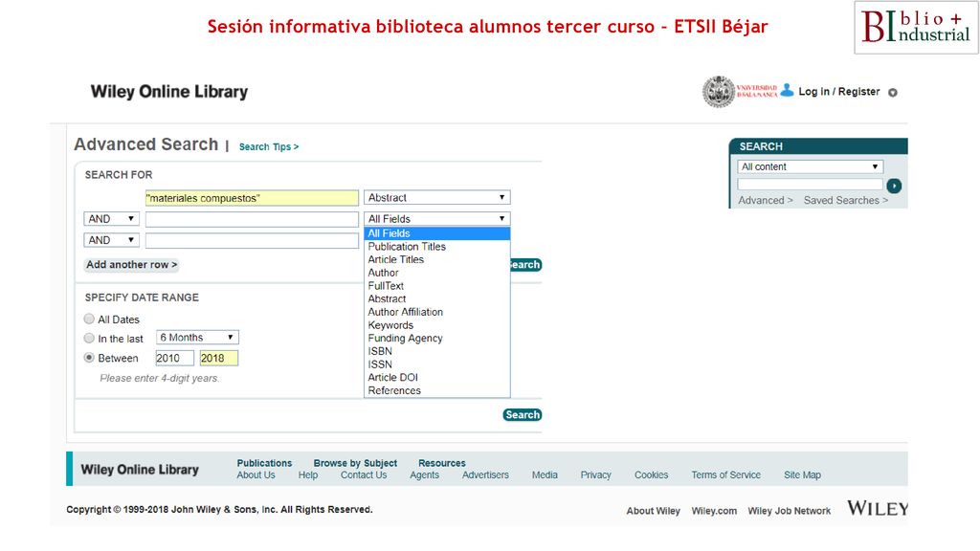Image resolution: width=980 pixels, height=551 pixels.
Task: Open Site Map footer link
Action: tap(803, 474)
